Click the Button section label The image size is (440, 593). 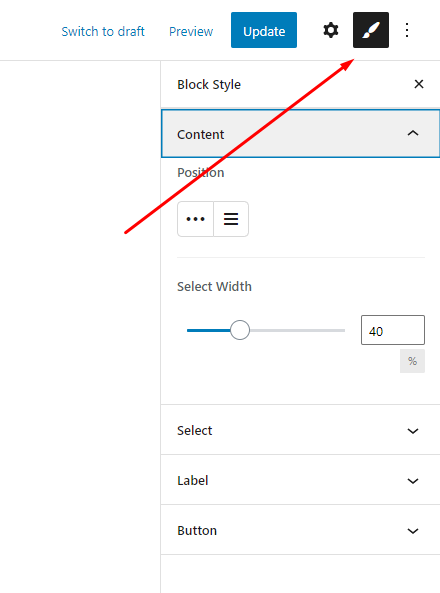(197, 531)
